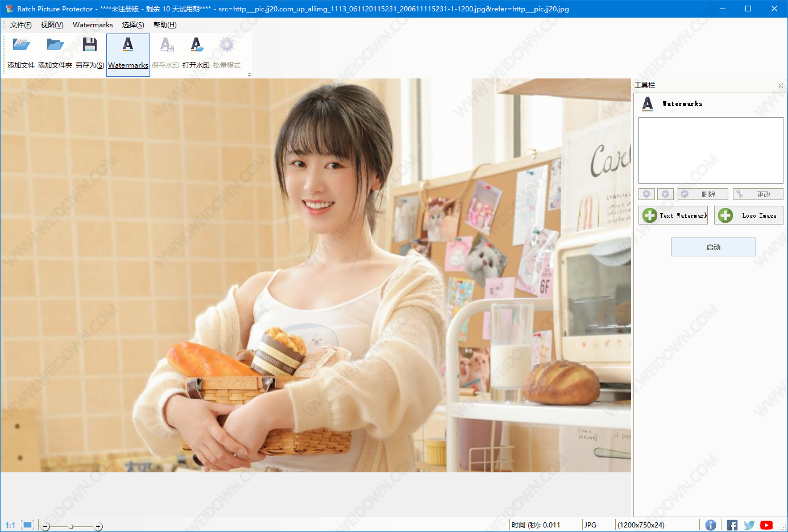Open the 视图(V) menu
Screen dimensions: 788x532
(52, 25)
